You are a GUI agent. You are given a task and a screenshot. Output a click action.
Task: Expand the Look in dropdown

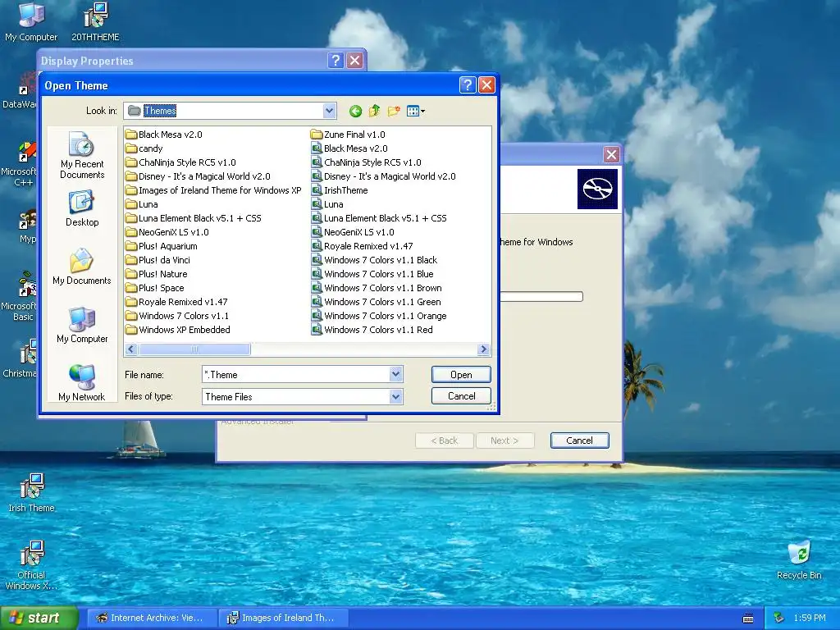coord(330,111)
